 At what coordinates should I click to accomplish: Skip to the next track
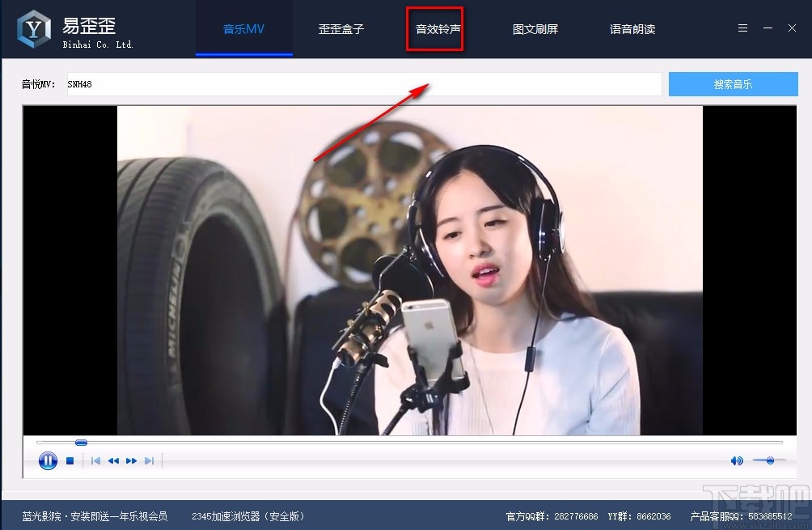point(149,460)
